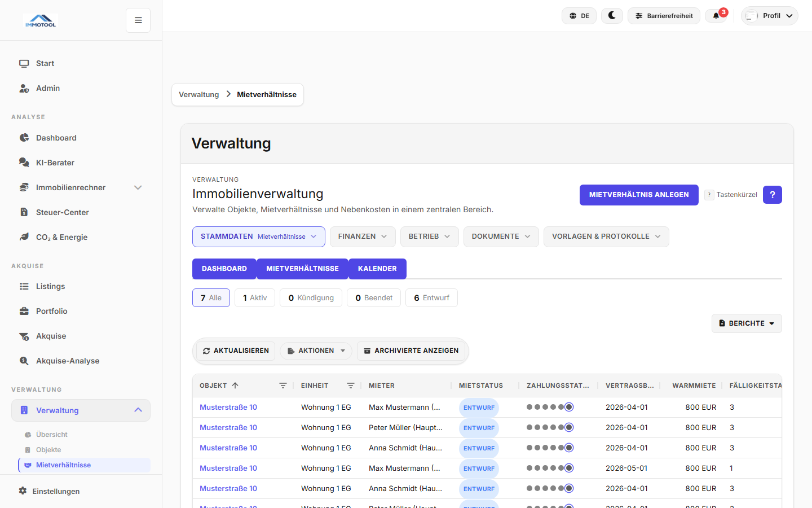The height and width of the screenshot is (508, 812).
Task: Click the Mietverhältnis anlegen button
Action: (638, 195)
